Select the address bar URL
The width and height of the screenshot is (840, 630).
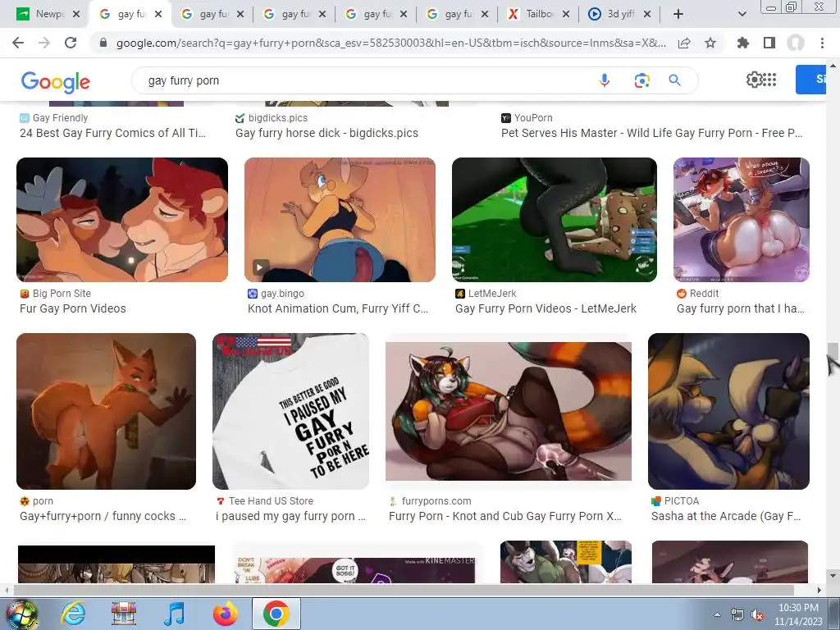[391, 43]
